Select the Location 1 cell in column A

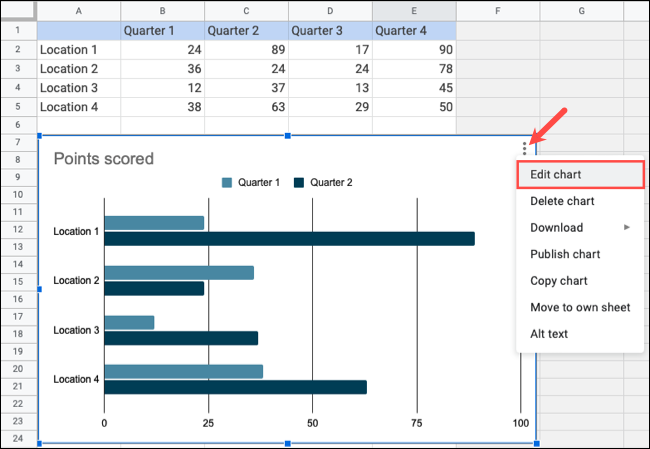79,50
